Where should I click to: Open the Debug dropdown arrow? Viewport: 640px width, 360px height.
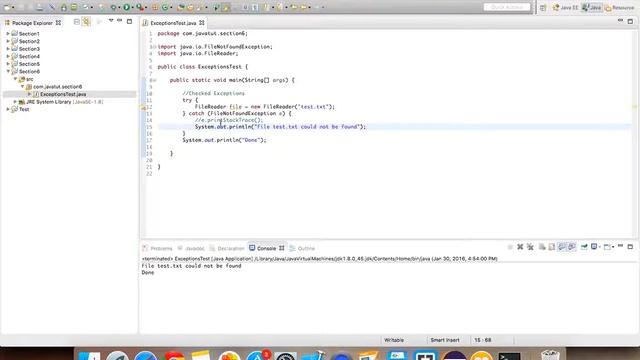click(x=119, y=7)
